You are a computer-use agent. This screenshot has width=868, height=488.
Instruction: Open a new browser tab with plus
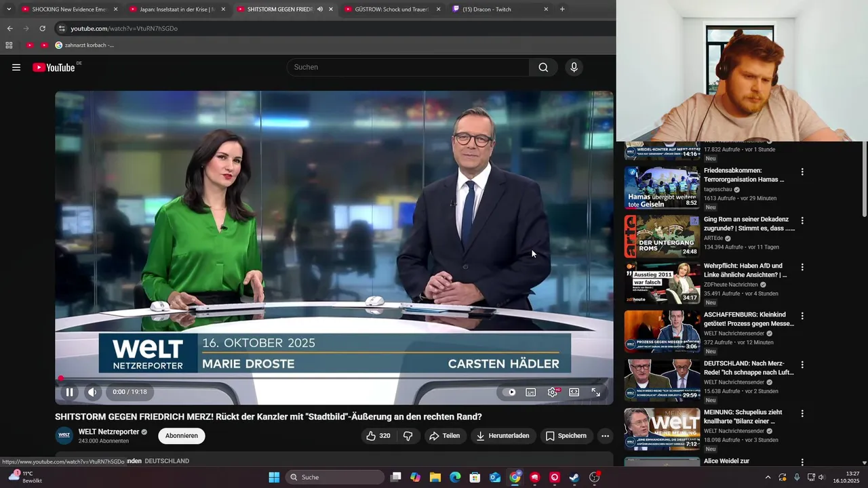[562, 9]
